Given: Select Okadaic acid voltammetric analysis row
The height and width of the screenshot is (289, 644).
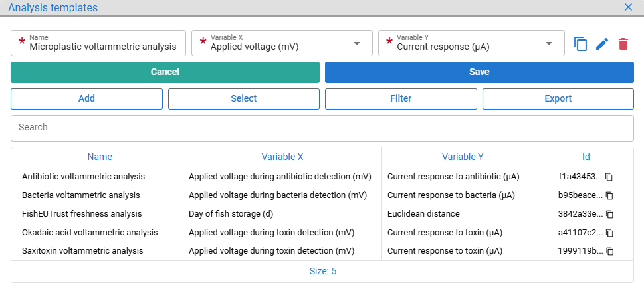Looking at the screenshot, I should pos(322,233).
